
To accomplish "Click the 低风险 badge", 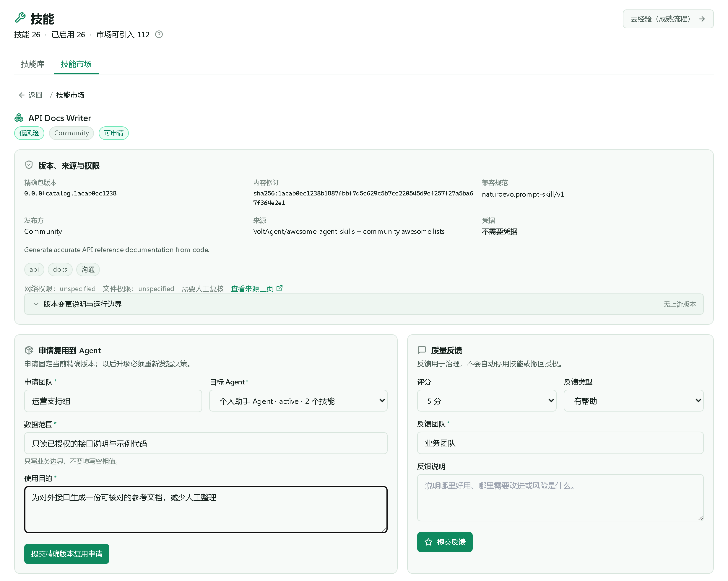I will [29, 133].
